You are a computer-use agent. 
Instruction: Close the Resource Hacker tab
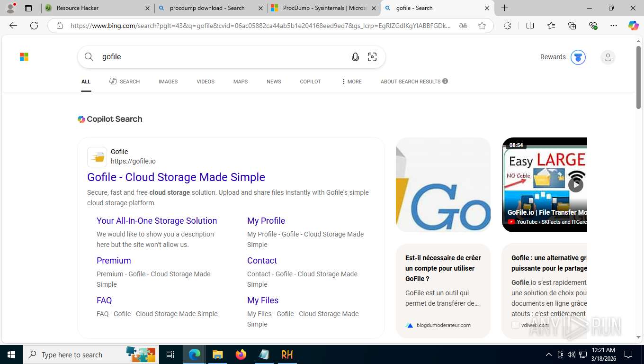(x=147, y=8)
